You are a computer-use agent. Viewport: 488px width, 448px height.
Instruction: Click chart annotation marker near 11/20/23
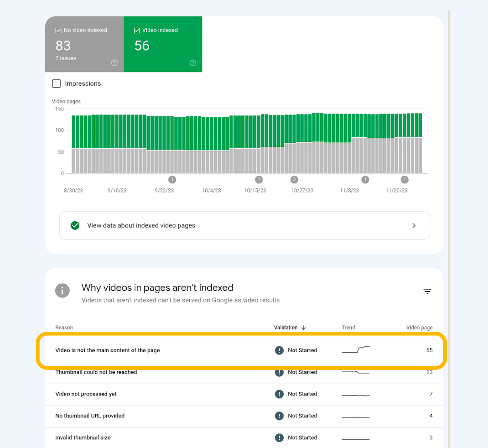(x=404, y=180)
